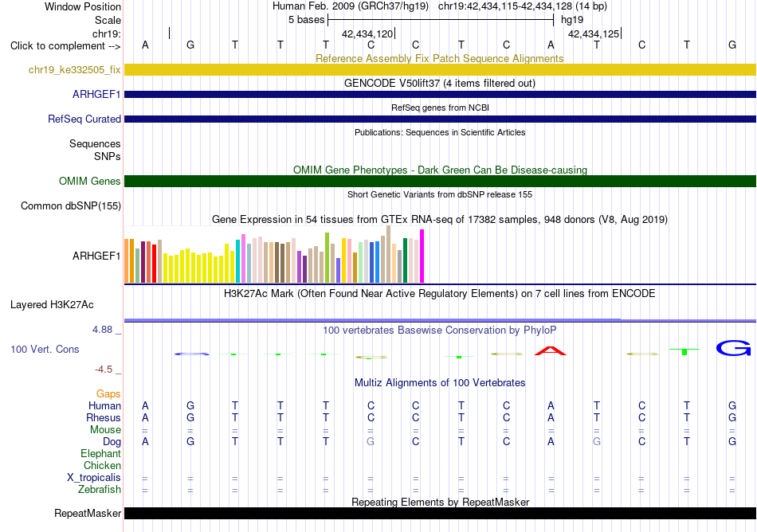Click the Scale label
The height and width of the screenshot is (532, 757).
tap(108, 20)
